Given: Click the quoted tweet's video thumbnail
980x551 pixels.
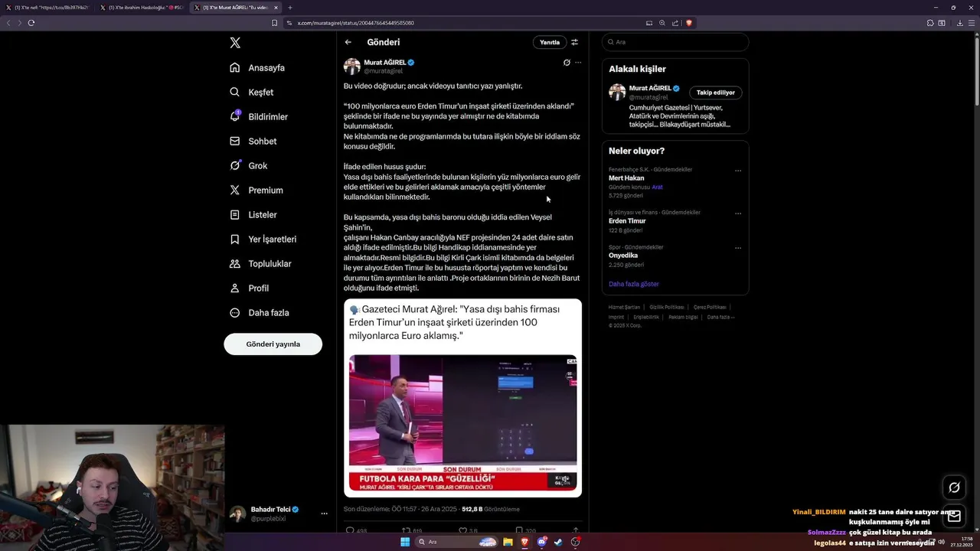Looking at the screenshot, I should [x=462, y=422].
